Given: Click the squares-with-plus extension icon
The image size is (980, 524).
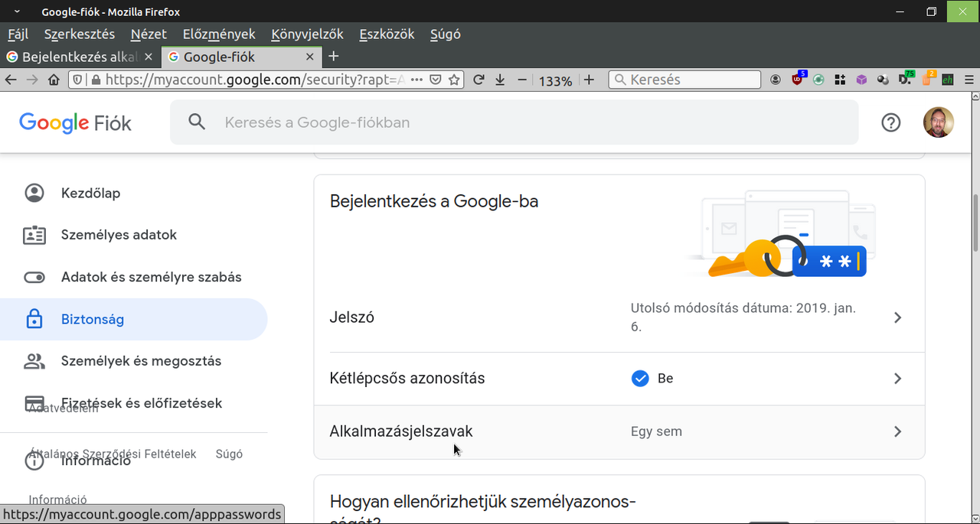Looking at the screenshot, I should pos(840,80).
